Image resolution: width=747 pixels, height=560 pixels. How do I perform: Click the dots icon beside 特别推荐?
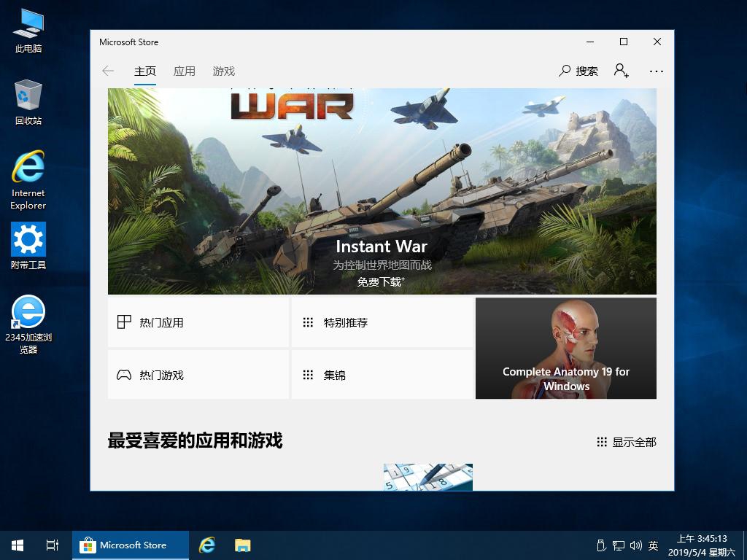pyautogui.click(x=309, y=322)
